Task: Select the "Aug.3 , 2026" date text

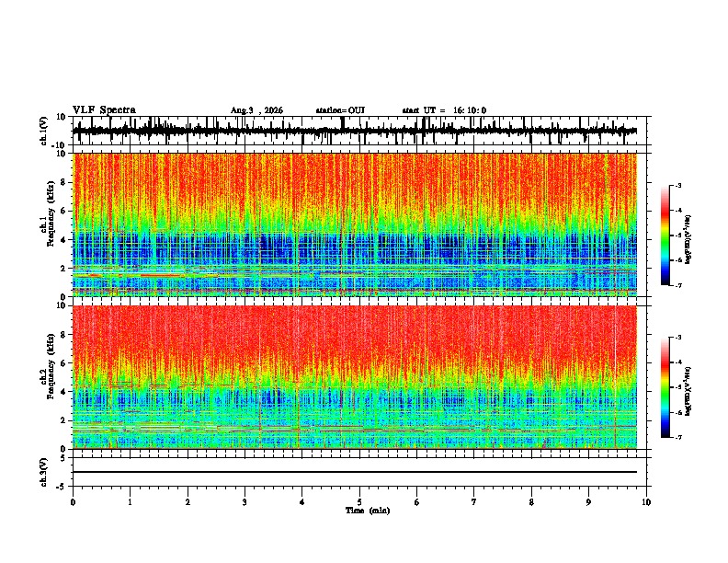Action: coord(256,110)
